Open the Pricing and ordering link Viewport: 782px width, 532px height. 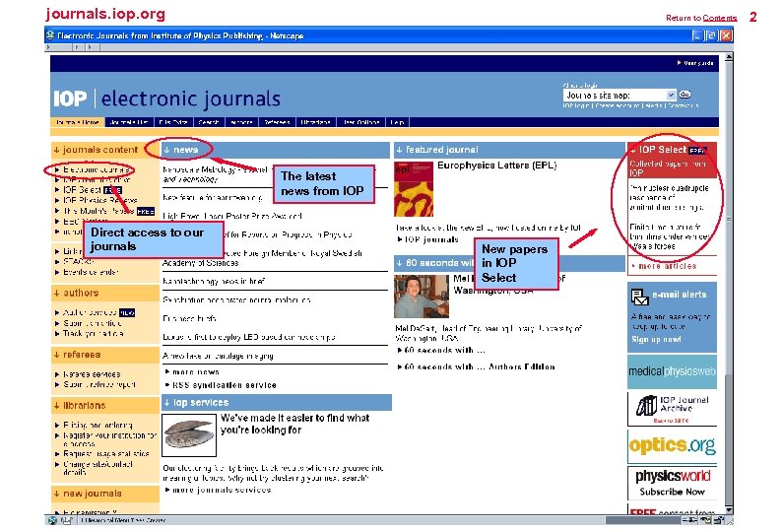[x=98, y=426]
